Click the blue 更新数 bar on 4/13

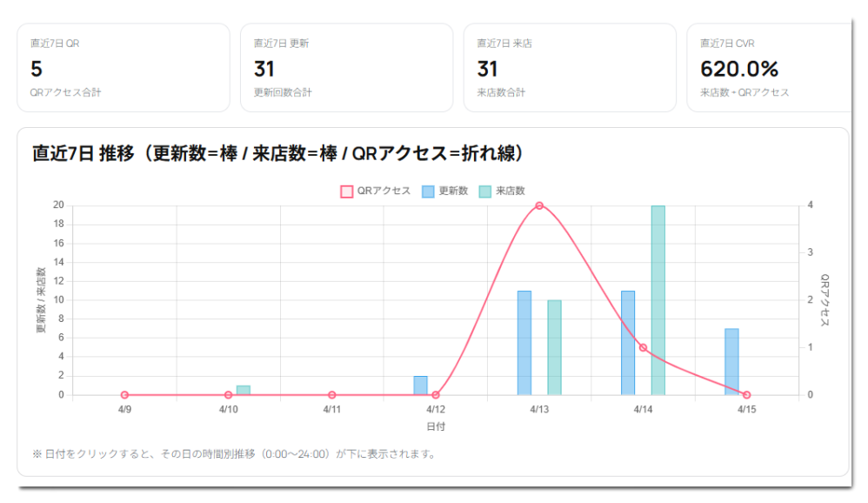[524, 343]
